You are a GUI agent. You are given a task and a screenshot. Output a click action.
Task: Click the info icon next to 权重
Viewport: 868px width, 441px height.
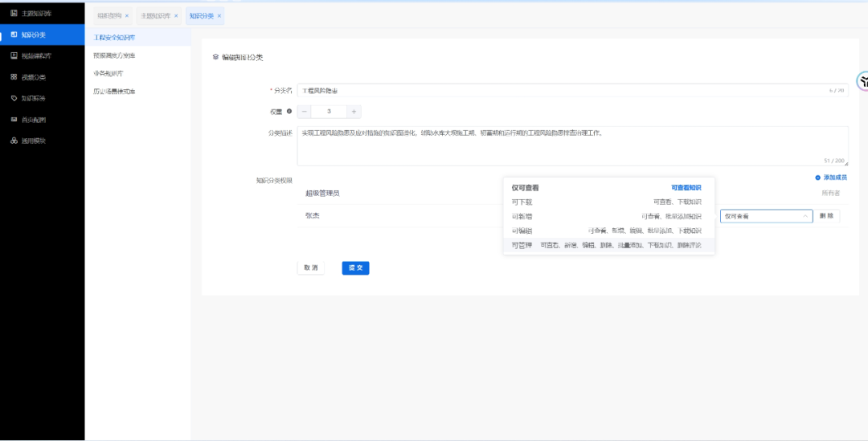click(x=289, y=111)
